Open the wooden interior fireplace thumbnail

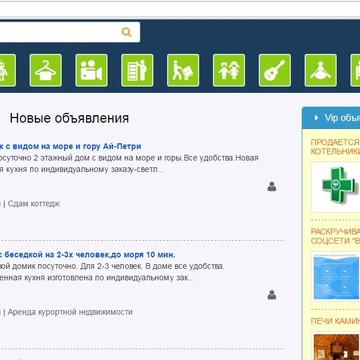click(336, 346)
